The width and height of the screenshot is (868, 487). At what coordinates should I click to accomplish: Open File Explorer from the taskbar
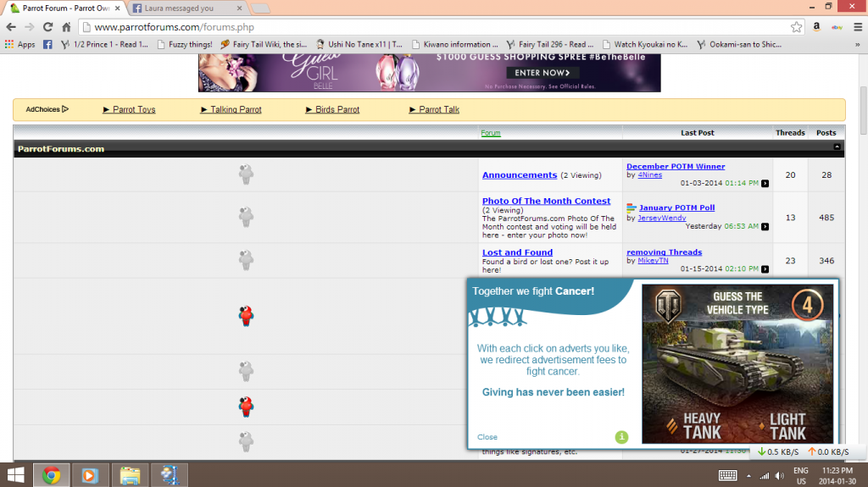pyautogui.click(x=130, y=475)
